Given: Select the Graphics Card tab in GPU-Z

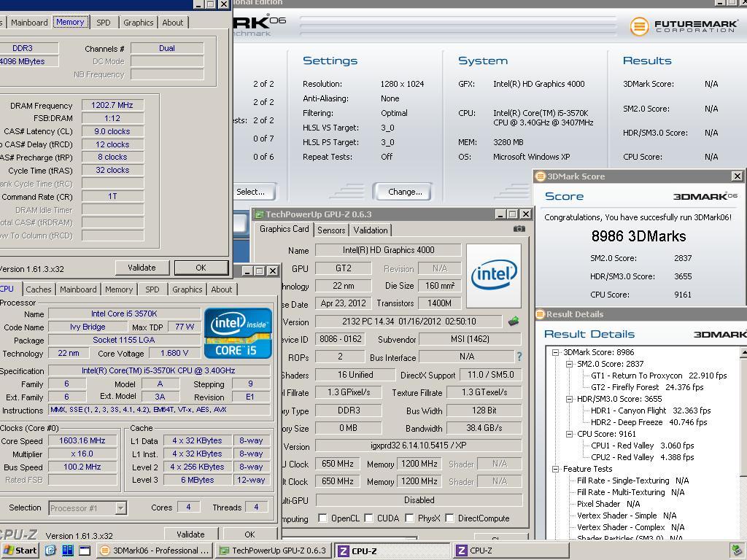Looking at the screenshot, I should [285, 229].
